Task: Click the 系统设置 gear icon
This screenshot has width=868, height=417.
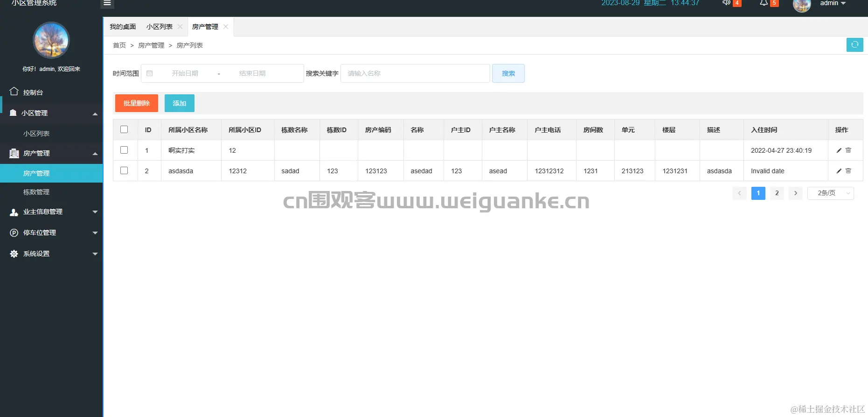Action: [14, 254]
